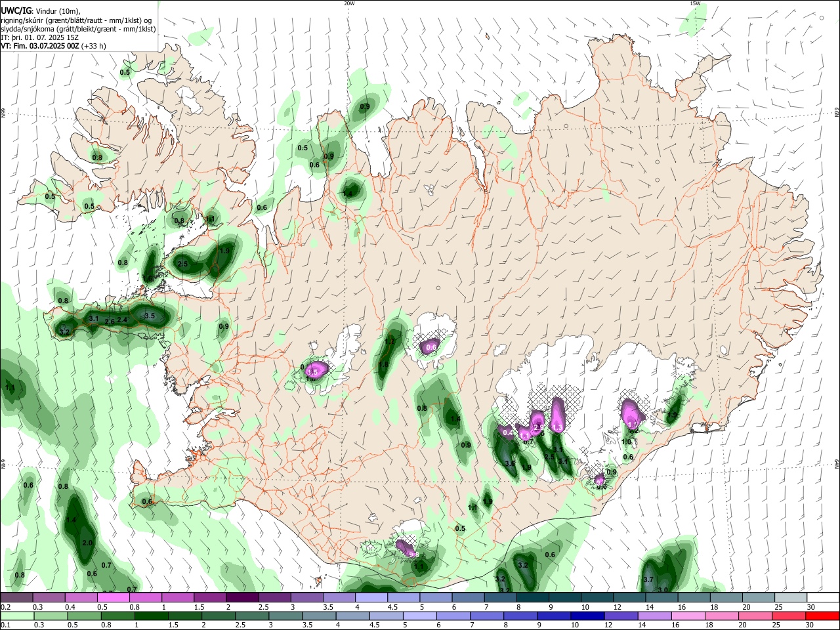Click the light pink rain-scale swatch labeled 16

pos(688,616)
